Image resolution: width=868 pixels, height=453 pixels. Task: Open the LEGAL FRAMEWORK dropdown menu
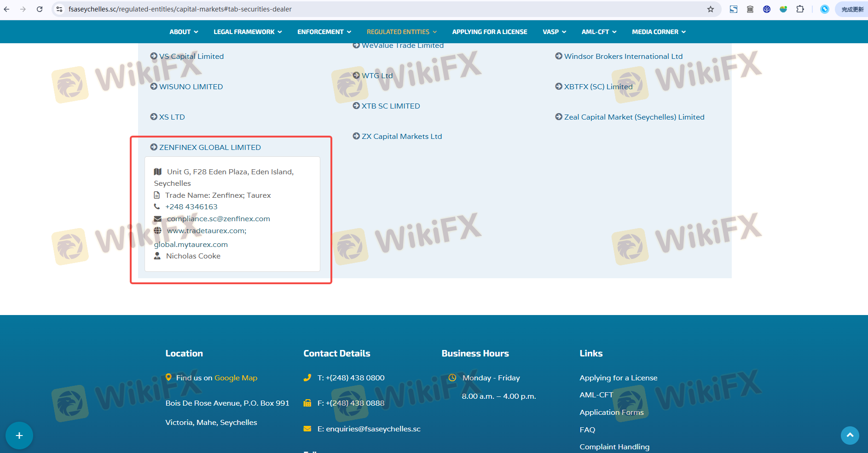pos(247,32)
